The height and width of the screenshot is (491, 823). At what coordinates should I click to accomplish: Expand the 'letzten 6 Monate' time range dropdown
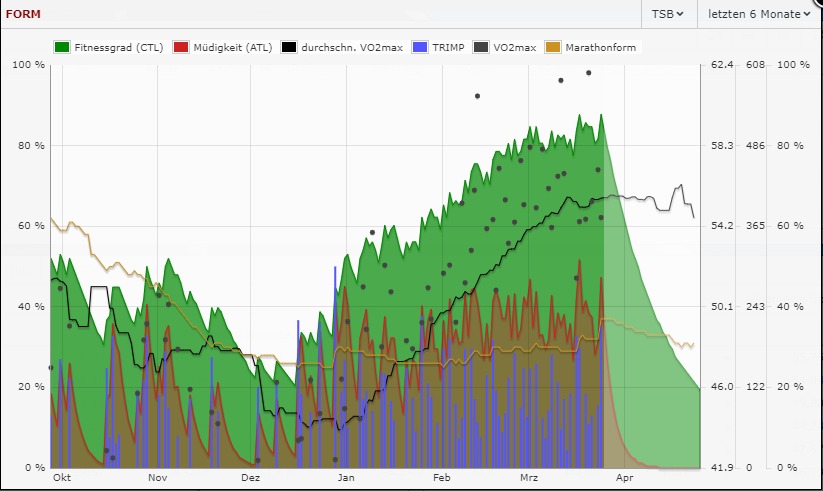click(x=759, y=14)
